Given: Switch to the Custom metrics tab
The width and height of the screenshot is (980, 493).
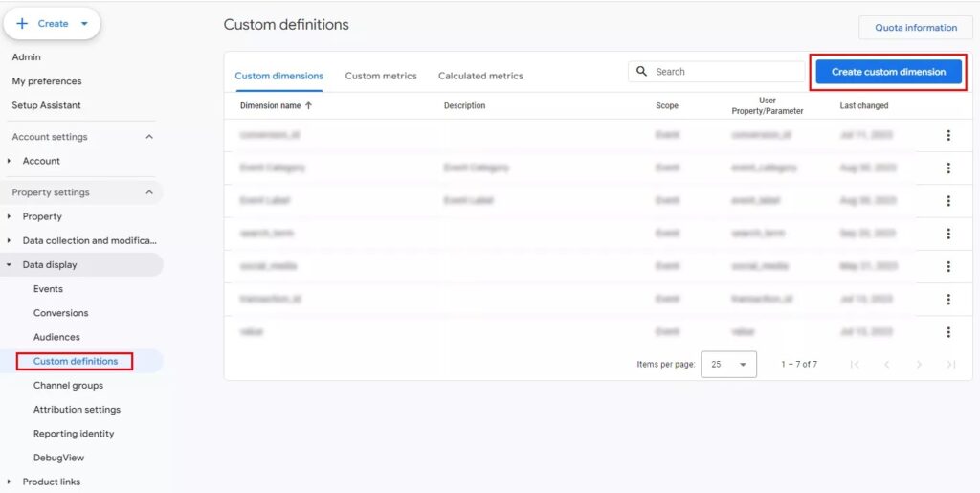Looking at the screenshot, I should (381, 76).
